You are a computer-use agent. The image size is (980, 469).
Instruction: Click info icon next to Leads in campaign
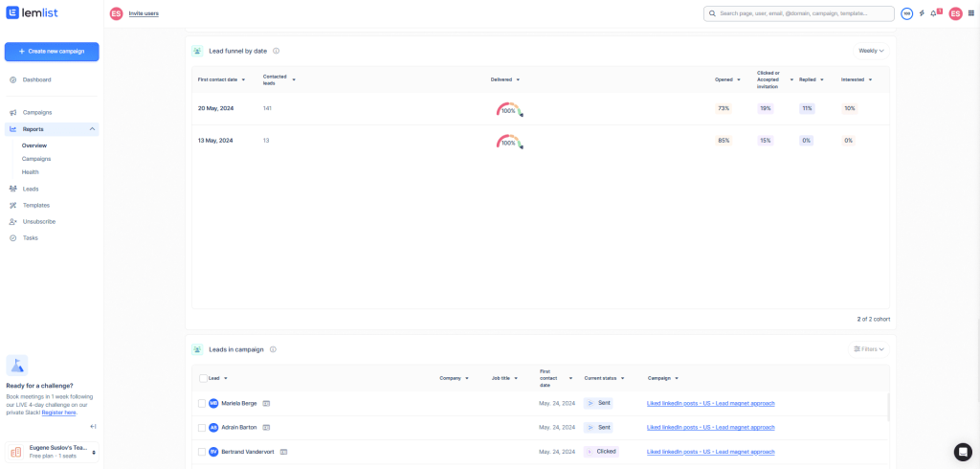point(273,349)
